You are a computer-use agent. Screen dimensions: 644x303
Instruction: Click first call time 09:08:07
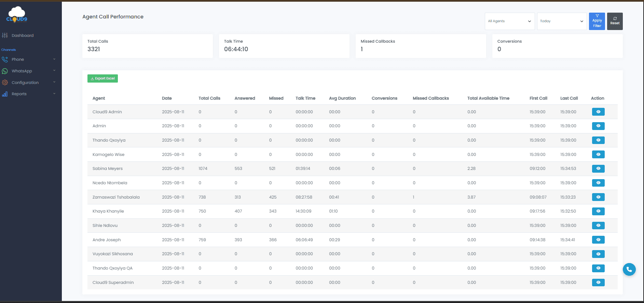click(538, 197)
